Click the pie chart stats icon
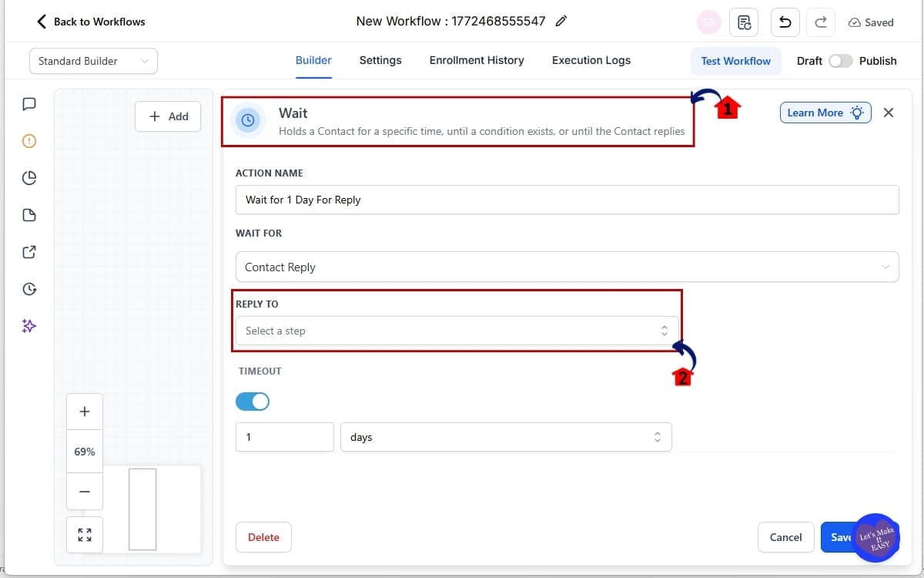This screenshot has width=924, height=578. click(x=29, y=178)
